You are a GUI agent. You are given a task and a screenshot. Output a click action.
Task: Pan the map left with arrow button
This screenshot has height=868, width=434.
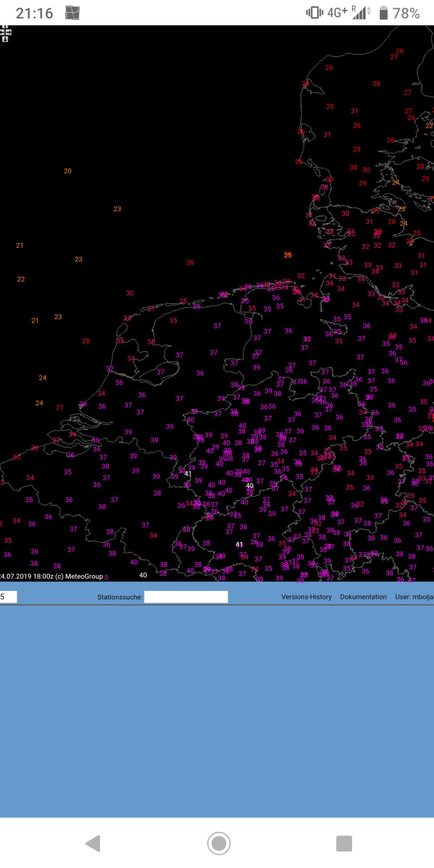coord(2,33)
